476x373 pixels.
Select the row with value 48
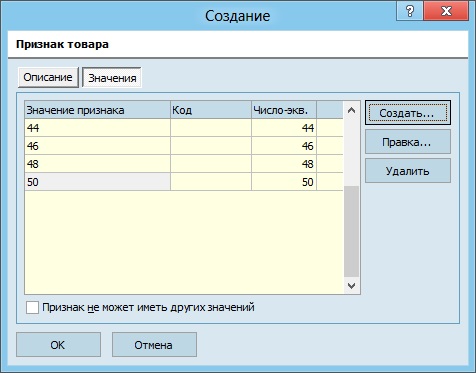tap(184, 164)
